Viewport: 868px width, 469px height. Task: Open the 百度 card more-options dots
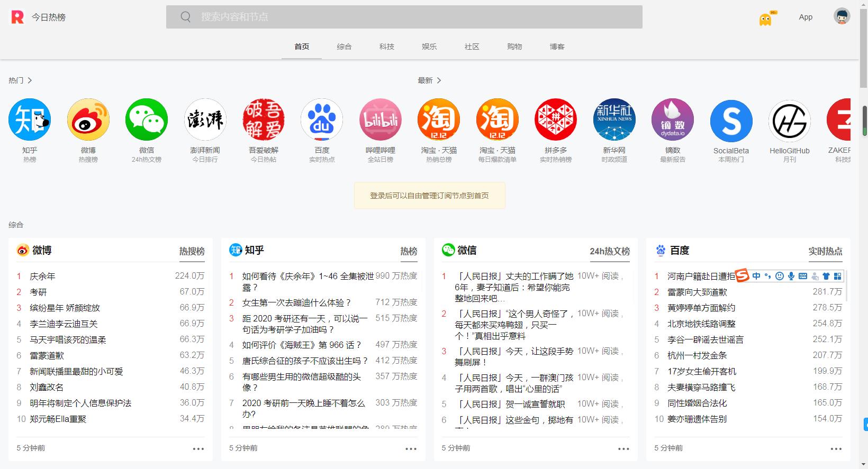[836, 448]
